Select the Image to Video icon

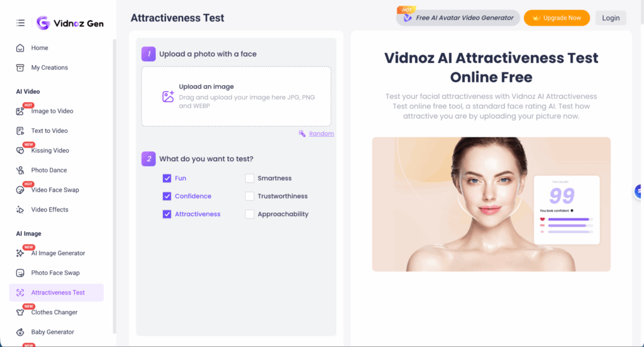tap(20, 111)
